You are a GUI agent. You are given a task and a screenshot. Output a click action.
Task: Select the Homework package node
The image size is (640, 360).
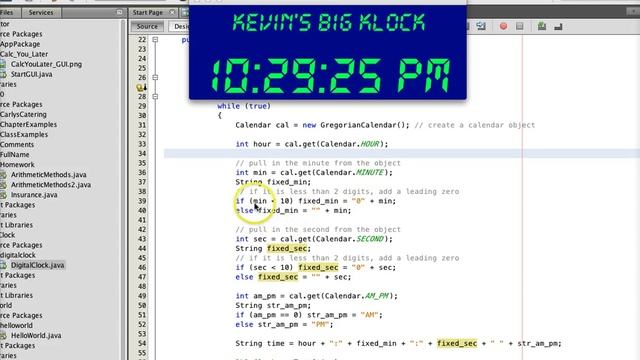tap(17, 164)
